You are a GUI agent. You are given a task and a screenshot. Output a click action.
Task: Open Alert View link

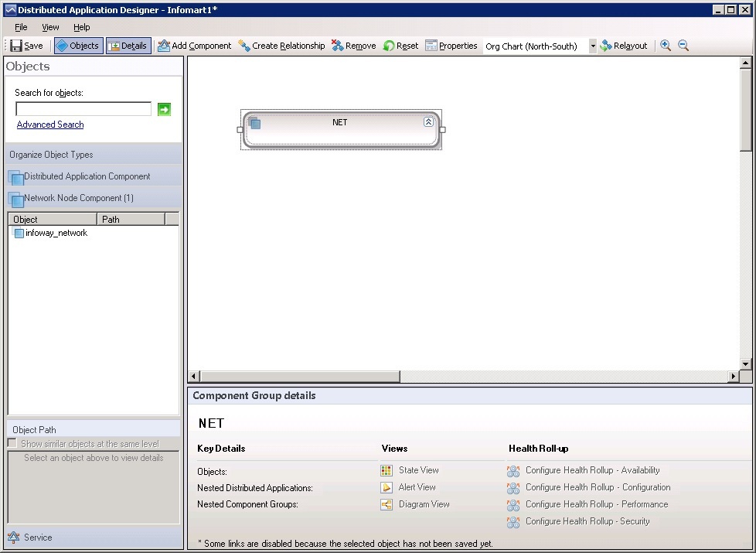coord(417,487)
